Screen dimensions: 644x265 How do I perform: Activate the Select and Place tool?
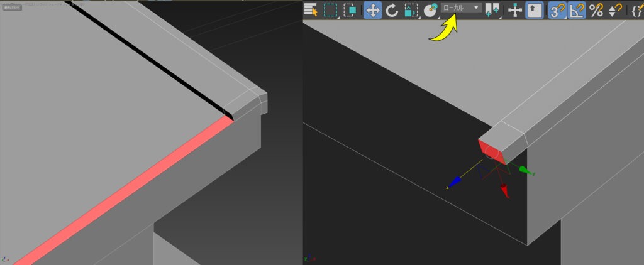click(430, 10)
